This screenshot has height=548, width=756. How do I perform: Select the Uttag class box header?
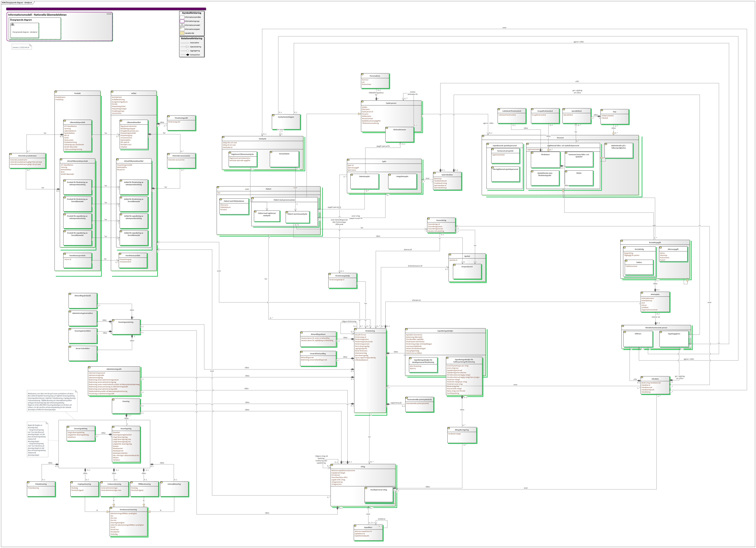coord(363,467)
